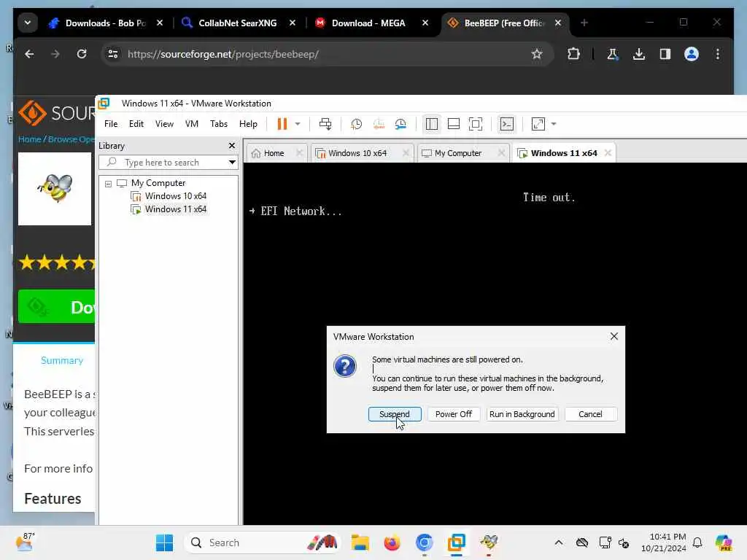Open the View menu in VMware
This screenshot has width=747, height=560.
pyautogui.click(x=164, y=124)
